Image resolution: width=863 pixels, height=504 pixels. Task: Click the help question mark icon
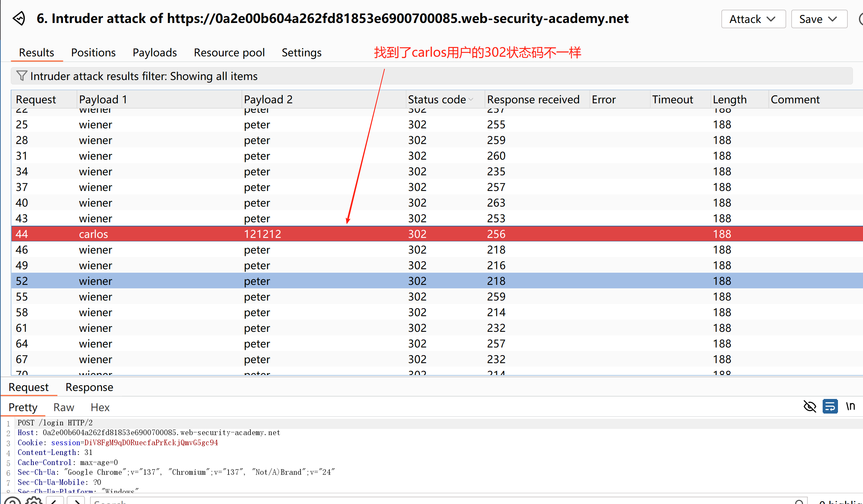click(x=13, y=501)
